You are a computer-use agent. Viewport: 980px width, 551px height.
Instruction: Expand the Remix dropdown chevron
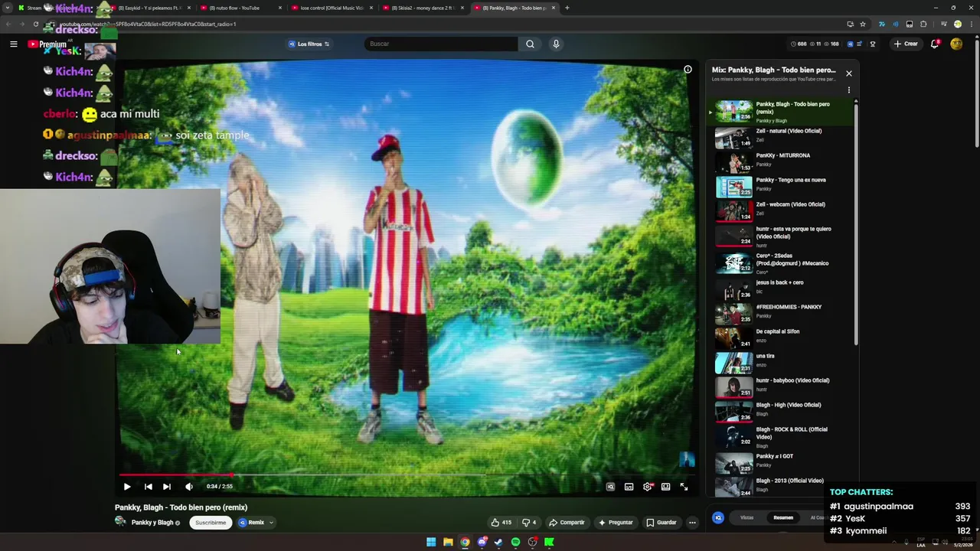coord(271,523)
